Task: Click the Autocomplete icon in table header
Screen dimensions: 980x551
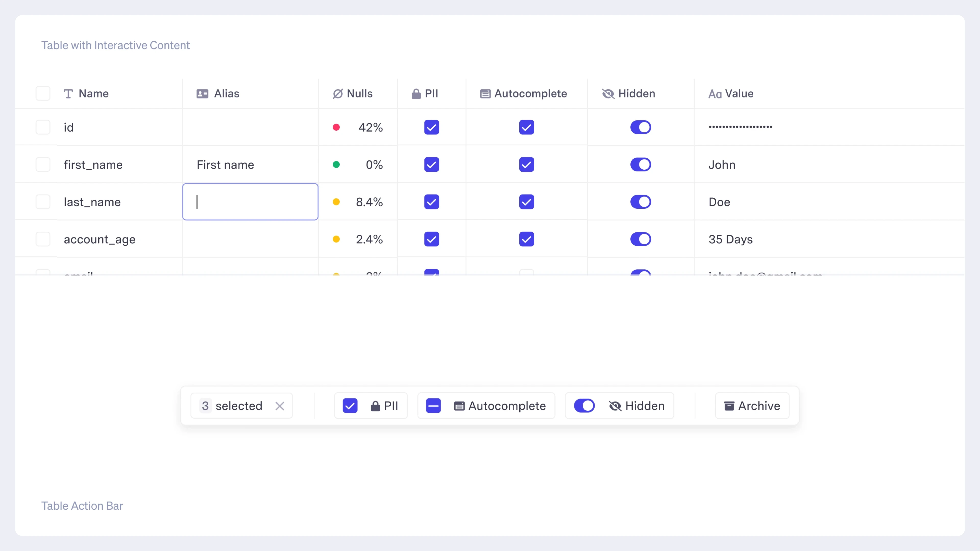Action: point(485,94)
